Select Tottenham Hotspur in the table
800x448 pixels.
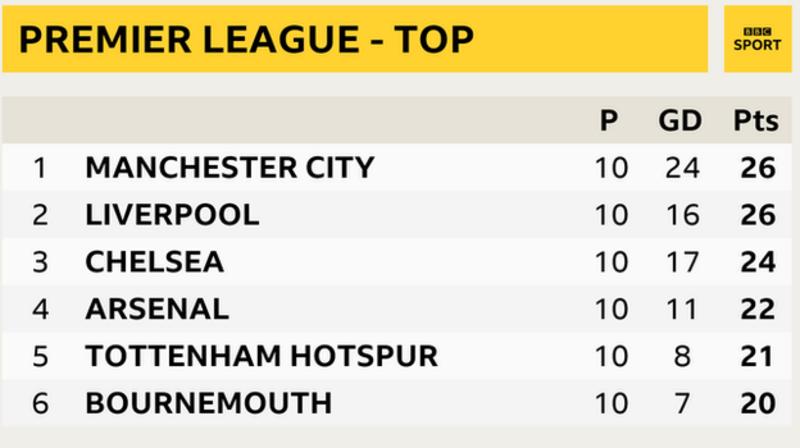(x=261, y=355)
